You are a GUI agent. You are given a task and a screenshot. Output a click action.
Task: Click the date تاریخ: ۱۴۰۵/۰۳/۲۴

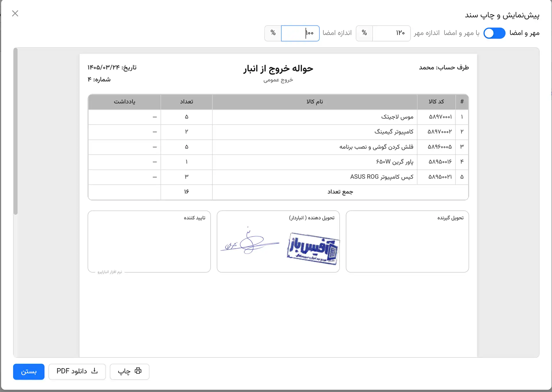112,67
